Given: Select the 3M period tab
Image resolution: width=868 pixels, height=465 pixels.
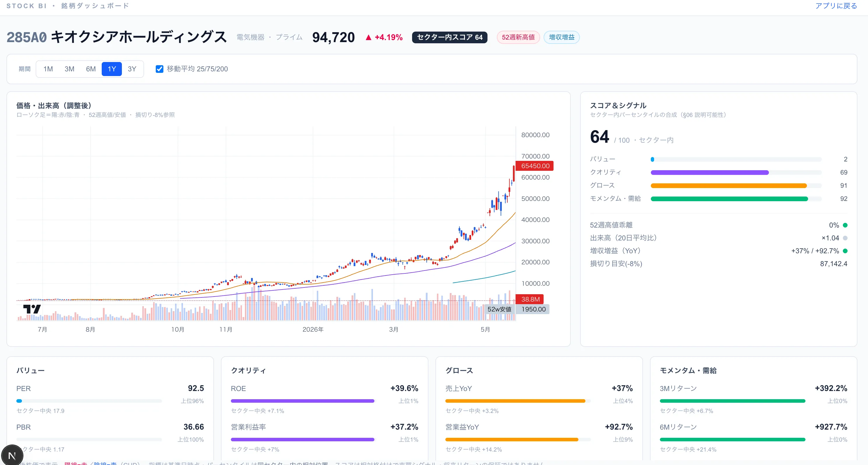Looking at the screenshot, I should [70, 69].
